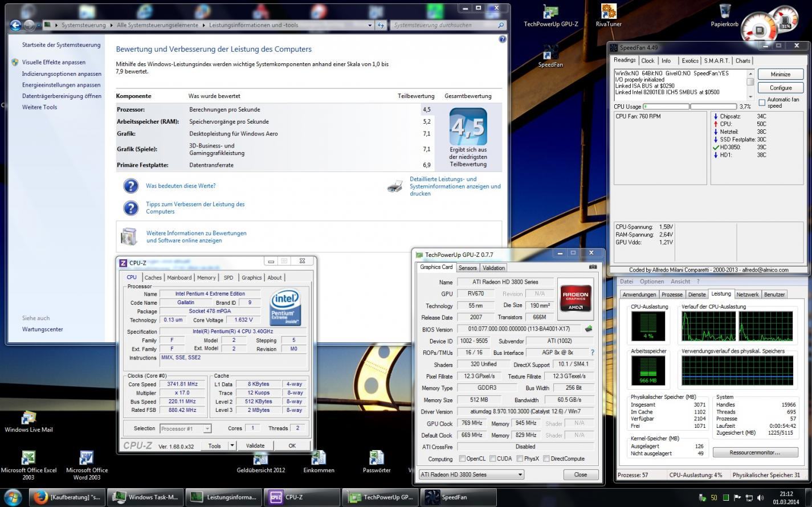Click the back arrow in Systemsteuerung window
812x507 pixels.
click(15, 25)
